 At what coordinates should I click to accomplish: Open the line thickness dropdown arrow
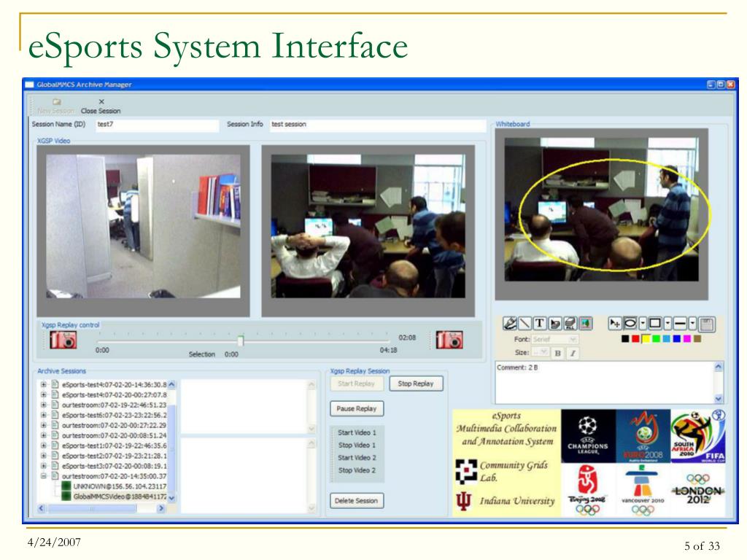pos(693,324)
